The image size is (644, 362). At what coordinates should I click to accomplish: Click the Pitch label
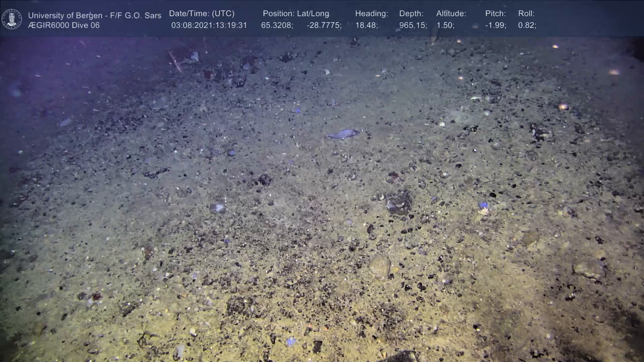[495, 14]
